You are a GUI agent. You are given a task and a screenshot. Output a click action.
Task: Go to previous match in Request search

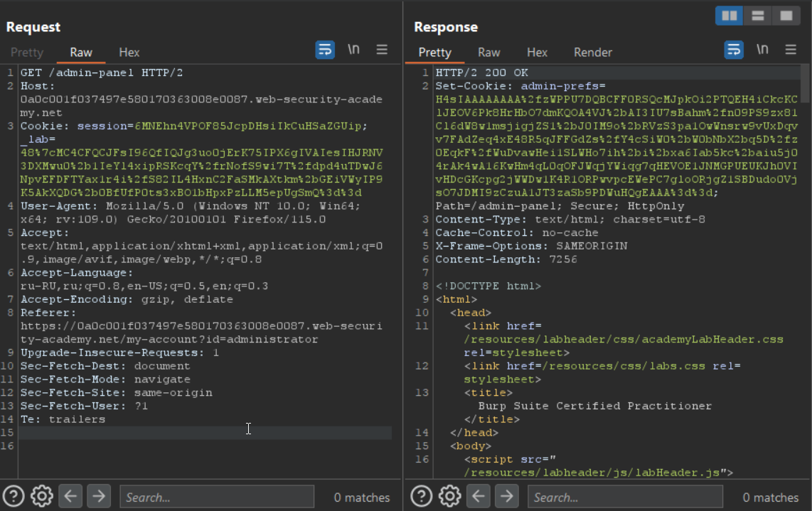point(70,496)
